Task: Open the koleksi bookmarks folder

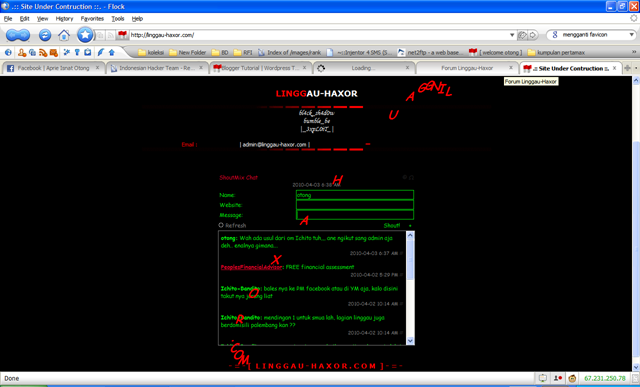Action: pyautogui.click(x=151, y=53)
